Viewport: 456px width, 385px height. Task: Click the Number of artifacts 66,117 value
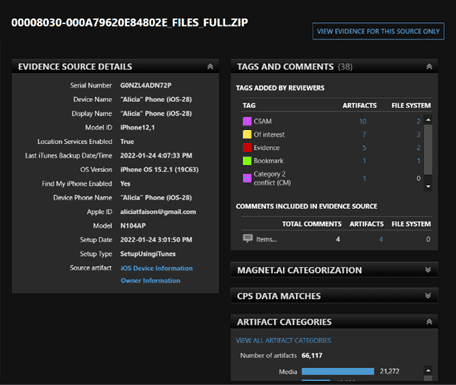[312, 356]
